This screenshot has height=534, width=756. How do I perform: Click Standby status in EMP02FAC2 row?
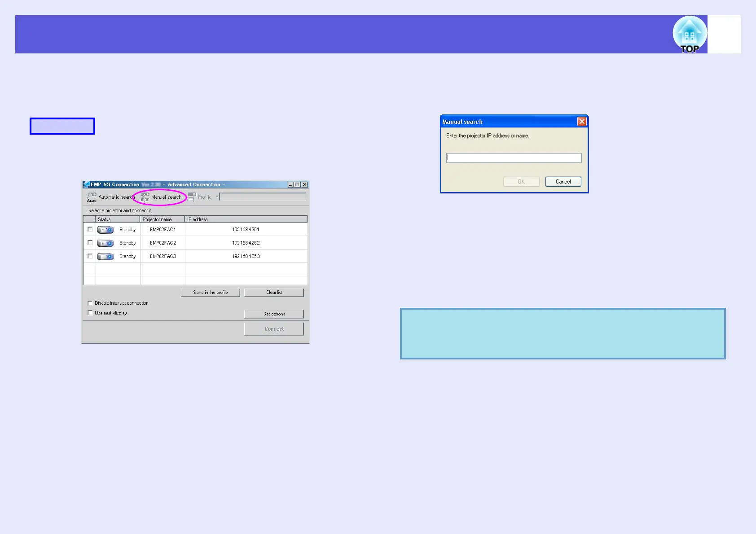tap(127, 243)
